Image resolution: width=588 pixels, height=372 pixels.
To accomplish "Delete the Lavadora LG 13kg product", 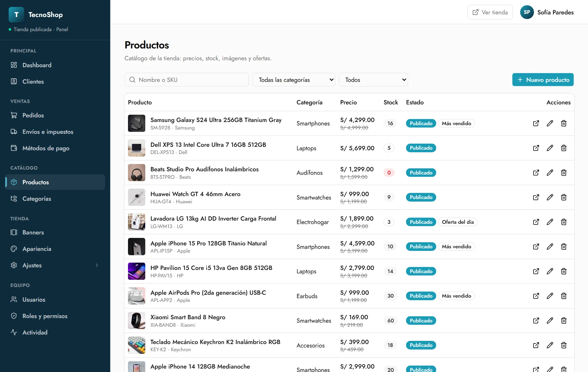I will coord(564,222).
